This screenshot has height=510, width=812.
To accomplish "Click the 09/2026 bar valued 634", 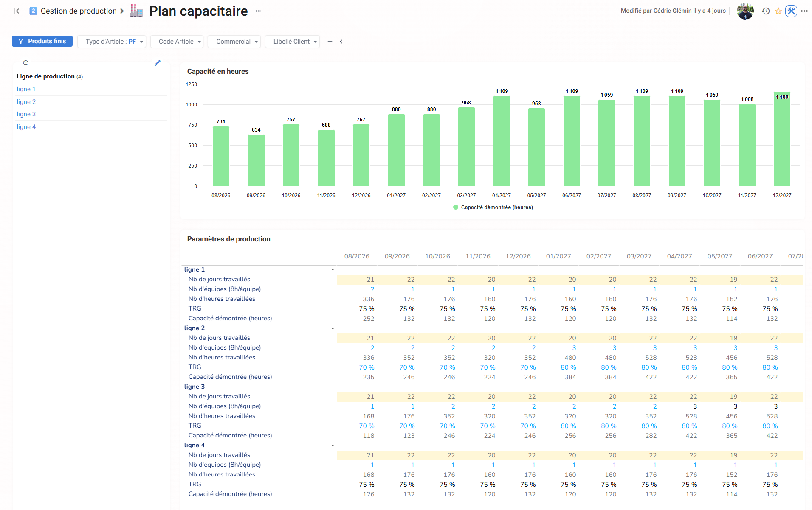I will click(256, 160).
